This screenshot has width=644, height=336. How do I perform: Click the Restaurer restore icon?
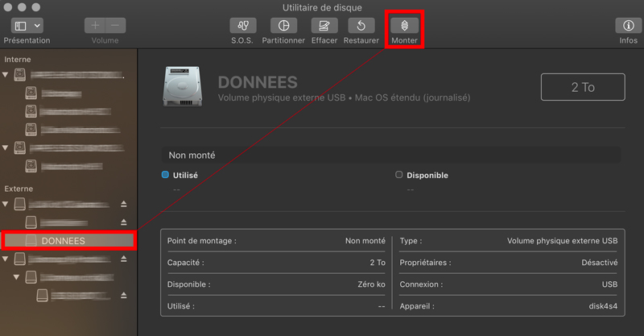[x=361, y=26]
